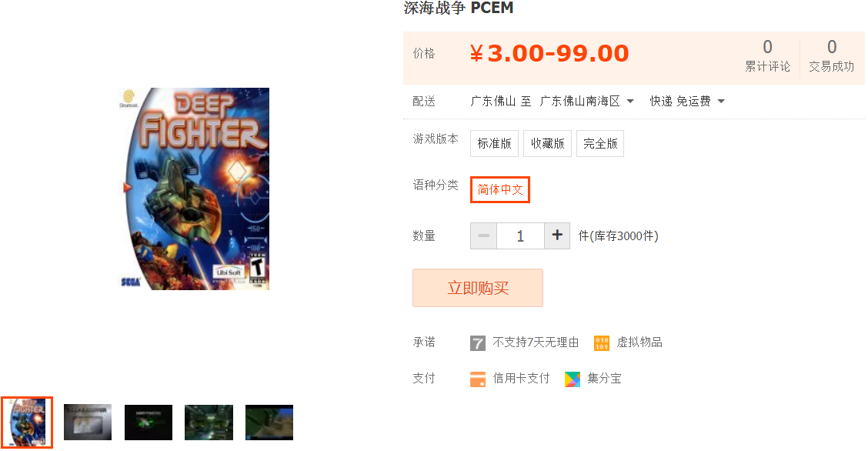Click the quantity input field
Viewport: 868px width, 451px height.
[520, 236]
